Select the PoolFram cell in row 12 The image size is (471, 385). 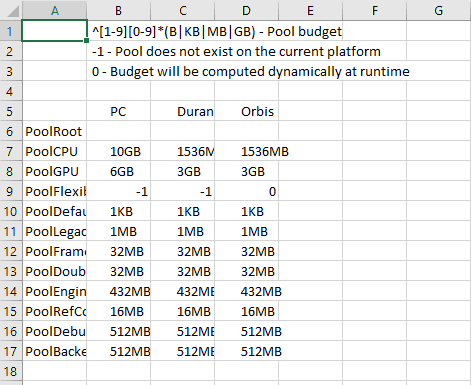[55, 251]
